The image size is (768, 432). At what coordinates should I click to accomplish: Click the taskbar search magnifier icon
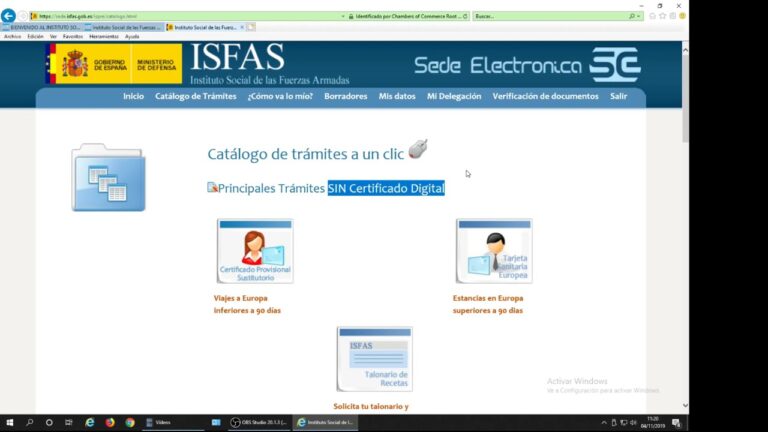click(29, 422)
